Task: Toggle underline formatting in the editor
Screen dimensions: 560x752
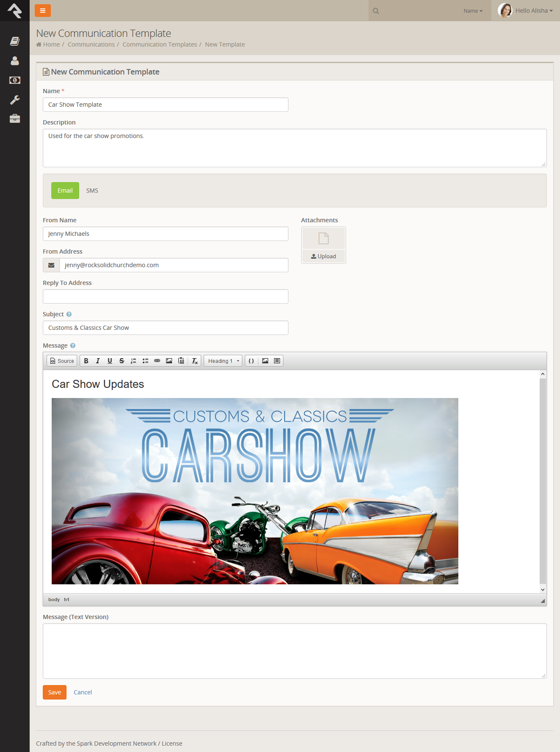Action: [x=110, y=361]
